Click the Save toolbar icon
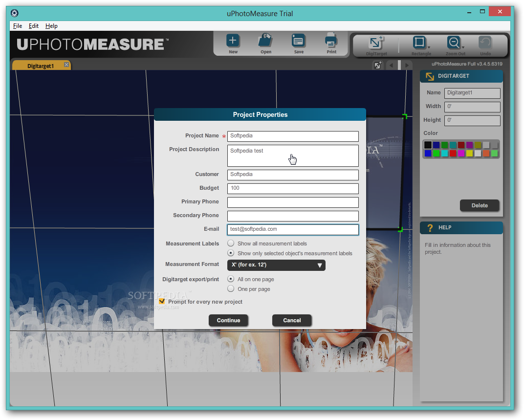The height and width of the screenshot is (420, 524). click(x=298, y=41)
